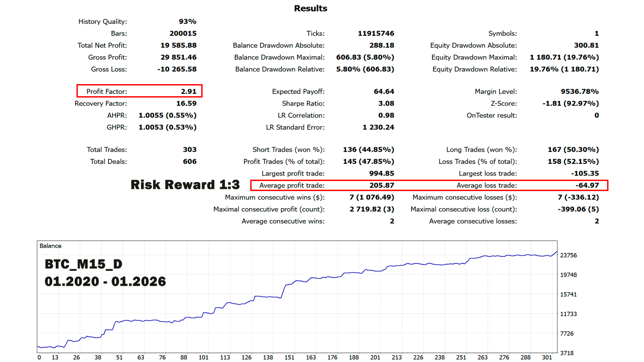Click the Balance chart label
Image resolution: width=644 pixels, height=362 pixels.
click(x=50, y=246)
